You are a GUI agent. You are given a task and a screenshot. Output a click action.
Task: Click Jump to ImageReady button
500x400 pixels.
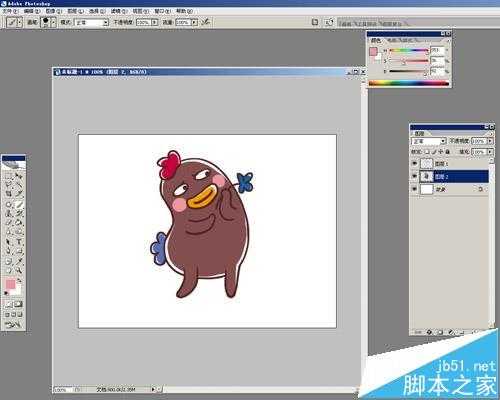[x=13, y=324]
